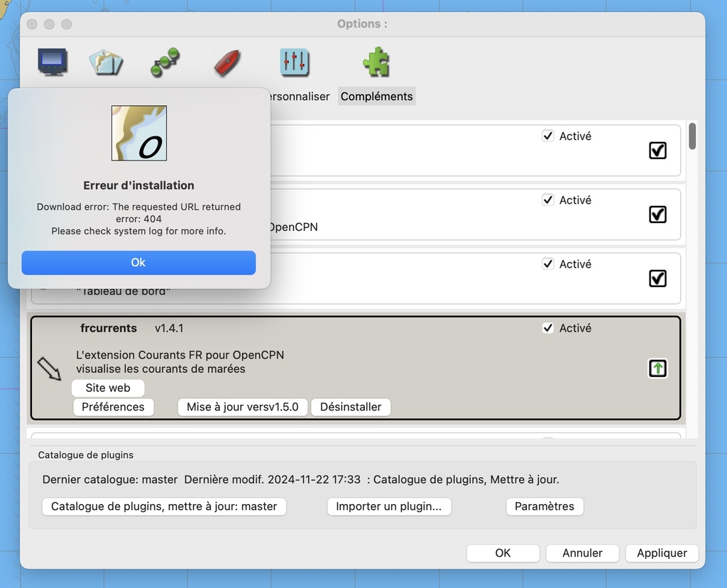Image resolution: width=727 pixels, height=588 pixels.
Task: Toggle the Activé checkbox of first plugin
Action: (547, 136)
